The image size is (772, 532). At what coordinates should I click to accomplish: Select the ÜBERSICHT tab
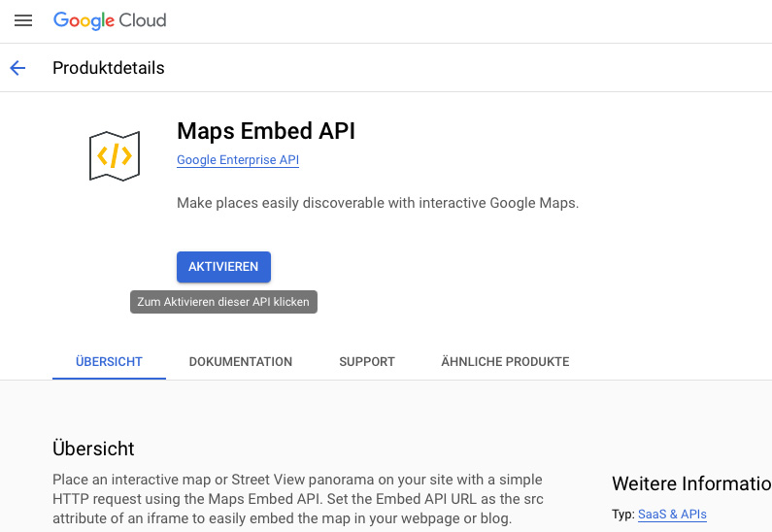click(x=109, y=362)
